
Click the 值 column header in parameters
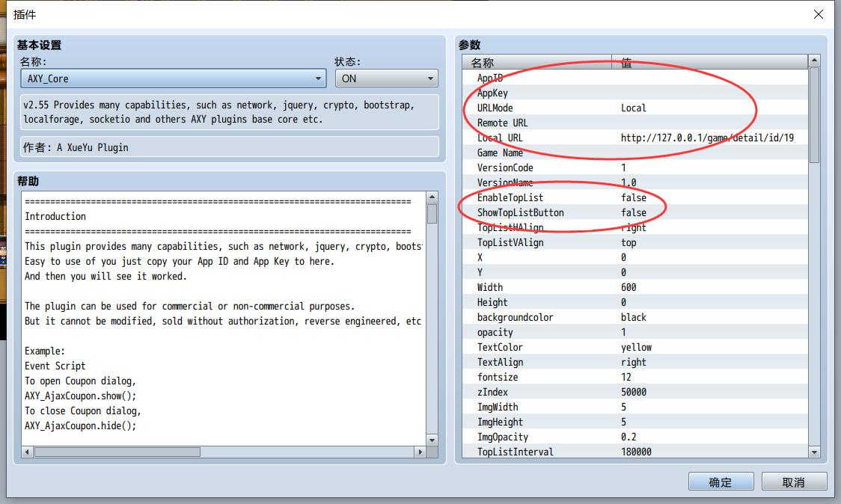pyautogui.click(x=709, y=62)
